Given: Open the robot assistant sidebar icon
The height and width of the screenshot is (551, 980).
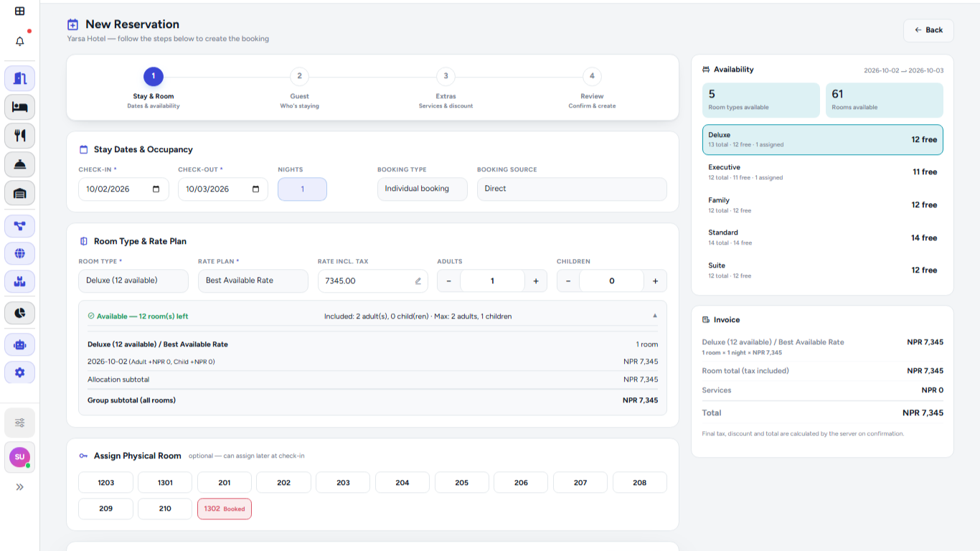Looking at the screenshot, I should pos(19,345).
